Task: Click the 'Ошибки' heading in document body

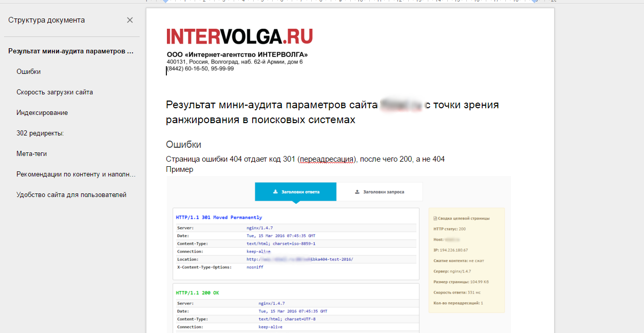Action: 184,144
